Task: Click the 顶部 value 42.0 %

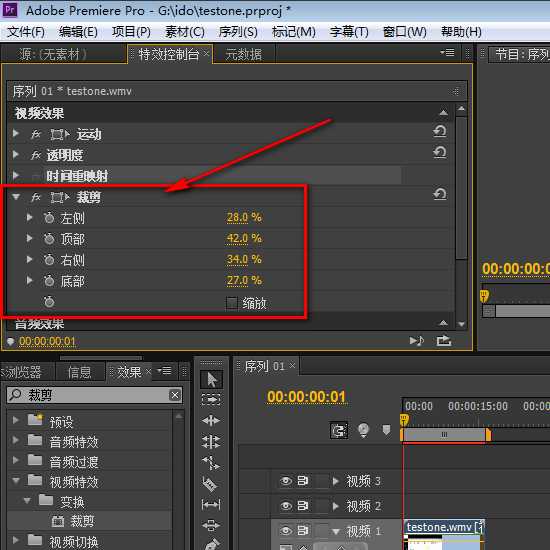Action: tap(244, 239)
